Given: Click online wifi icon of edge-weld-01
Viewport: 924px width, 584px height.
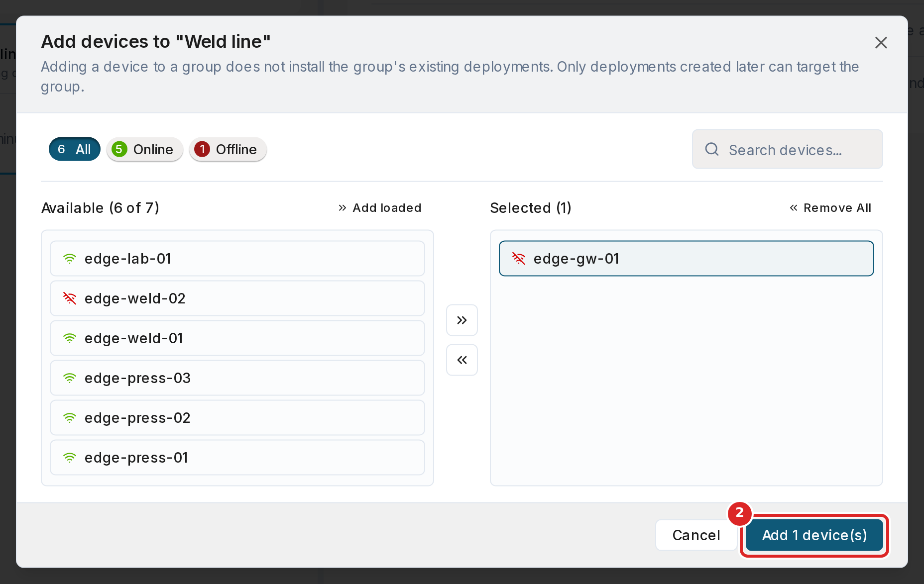Looking at the screenshot, I should (70, 338).
